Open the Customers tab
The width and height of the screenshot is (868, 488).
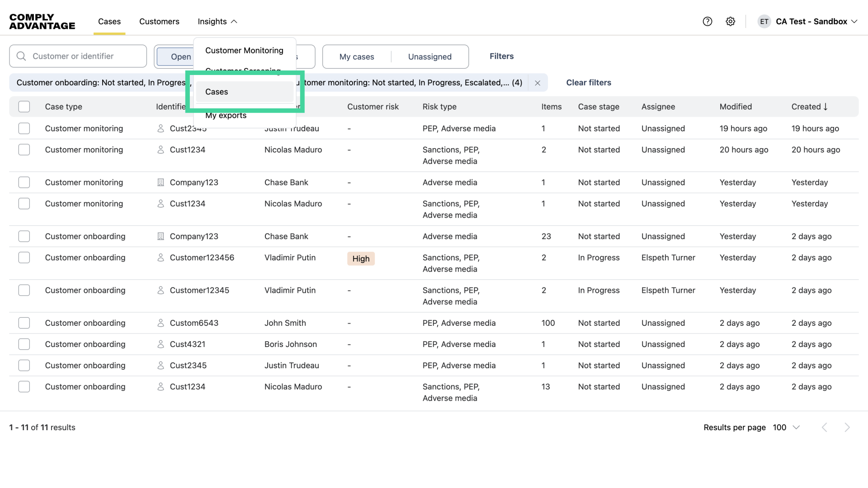point(159,21)
